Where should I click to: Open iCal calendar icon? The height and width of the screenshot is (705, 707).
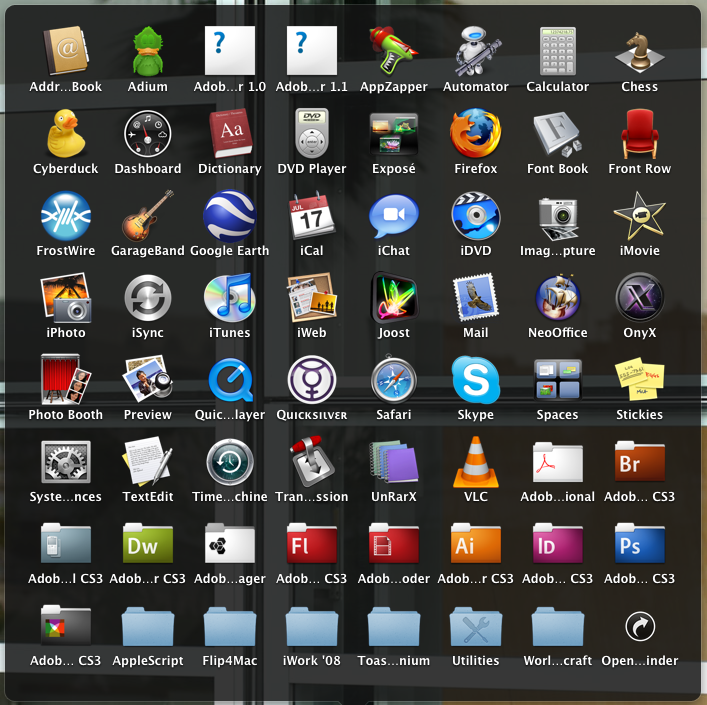(312, 215)
